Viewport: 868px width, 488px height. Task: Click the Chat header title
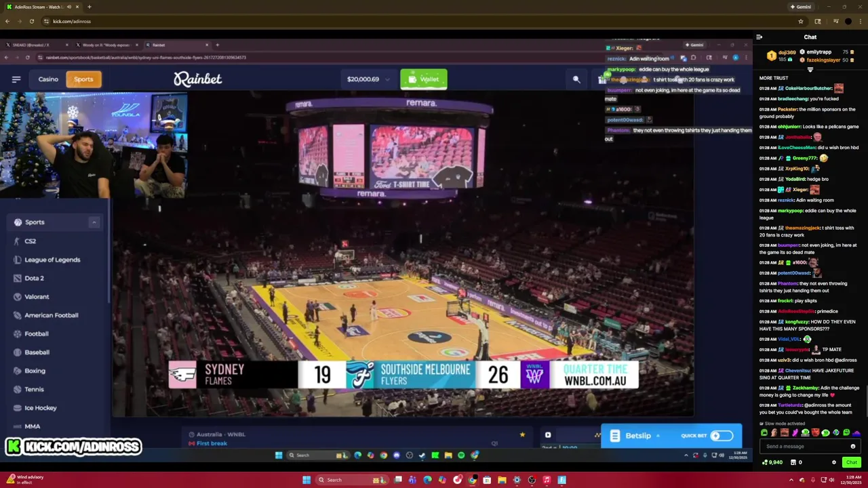pyautogui.click(x=810, y=37)
